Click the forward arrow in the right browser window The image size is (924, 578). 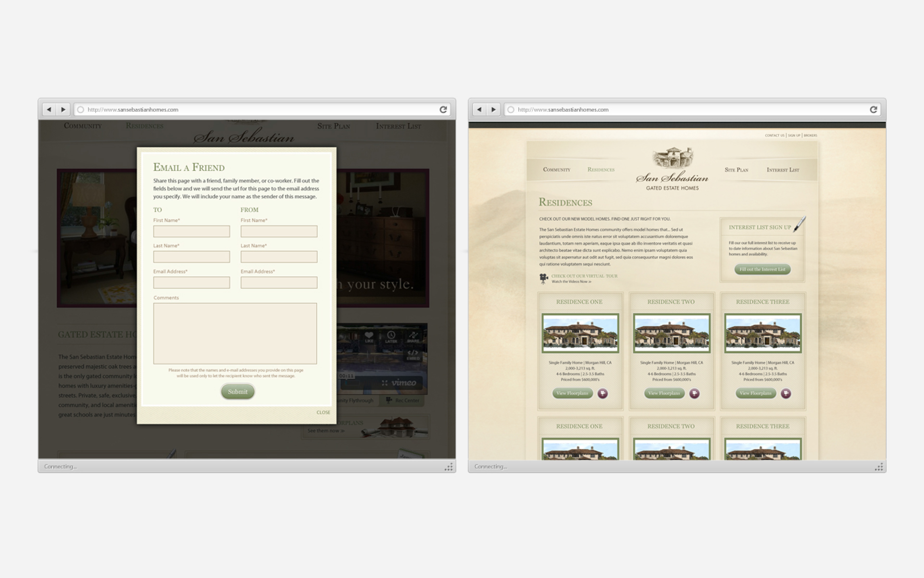click(x=494, y=110)
